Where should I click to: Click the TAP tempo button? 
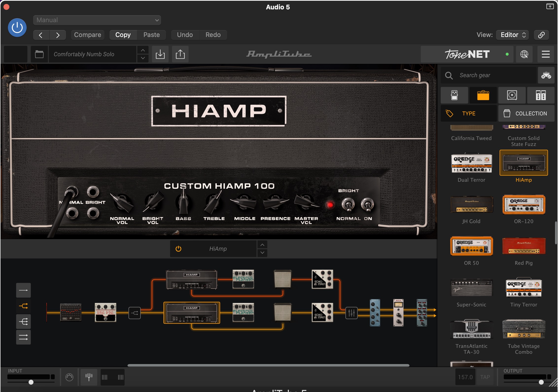coord(485,377)
